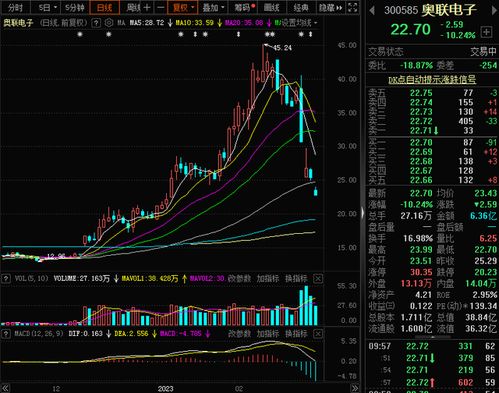Click 隐藏 to hide the side panel
499x393 pixels.
(x=330, y=7)
